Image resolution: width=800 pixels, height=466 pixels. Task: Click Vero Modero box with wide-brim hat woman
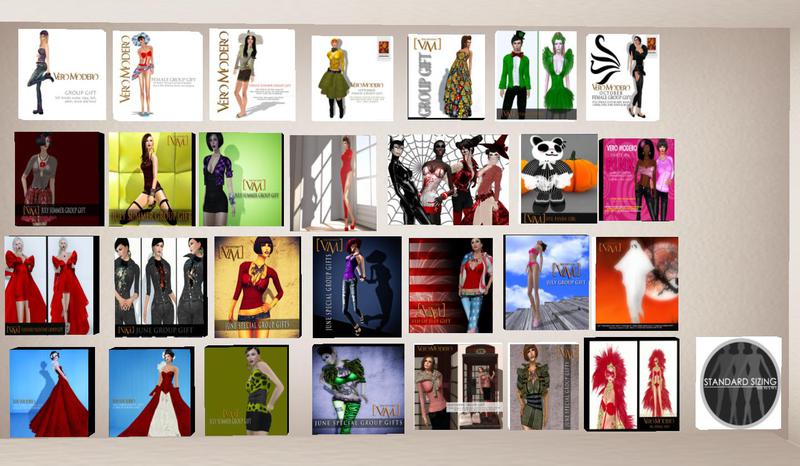(252, 75)
